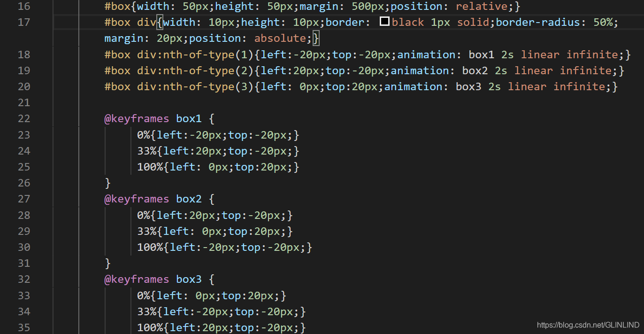
Task: Click the '@keyframes box3' declaration
Action: tap(153, 279)
